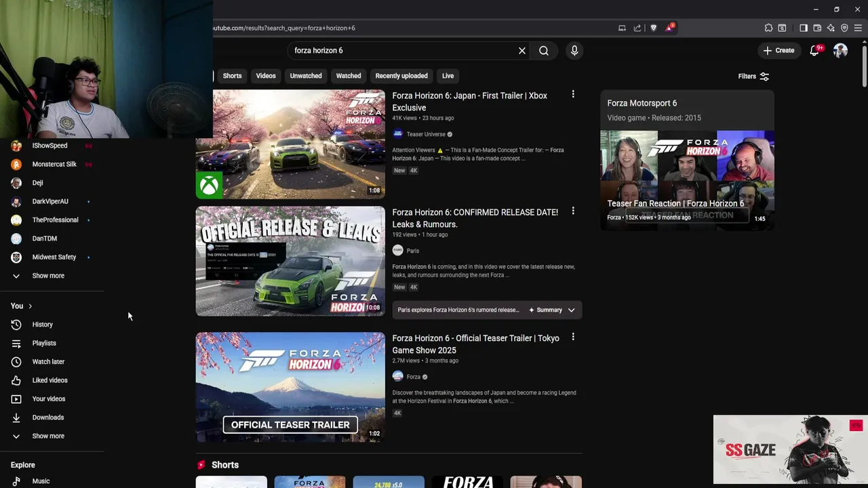This screenshot has height=488, width=868.
Task: Open the Leo AI sparkle icon
Action: [831, 28]
